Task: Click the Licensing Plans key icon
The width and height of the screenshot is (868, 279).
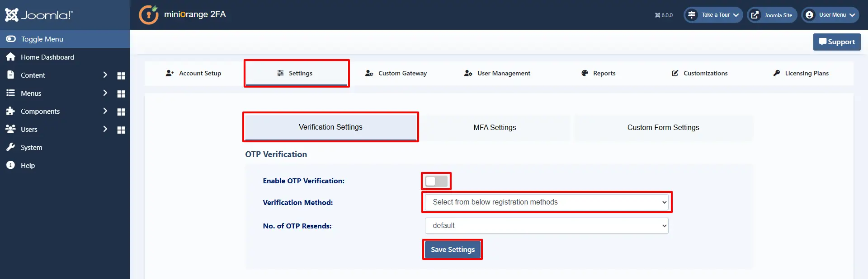Action: [x=777, y=73]
